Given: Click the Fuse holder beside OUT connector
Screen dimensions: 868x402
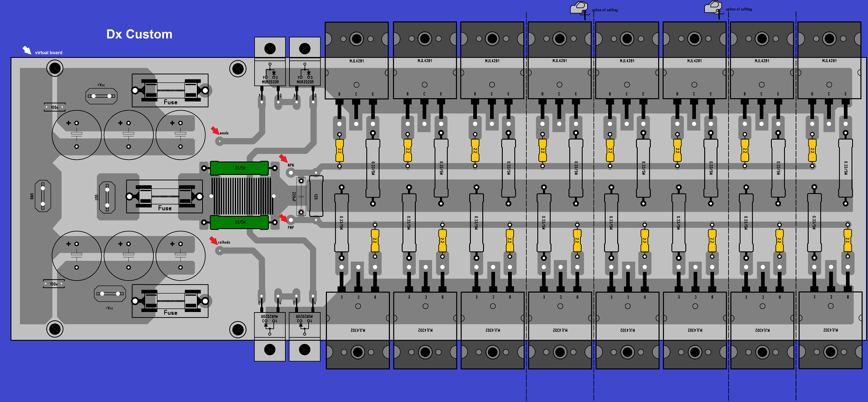Looking at the screenshot, I should pyautogui.click(x=164, y=196).
